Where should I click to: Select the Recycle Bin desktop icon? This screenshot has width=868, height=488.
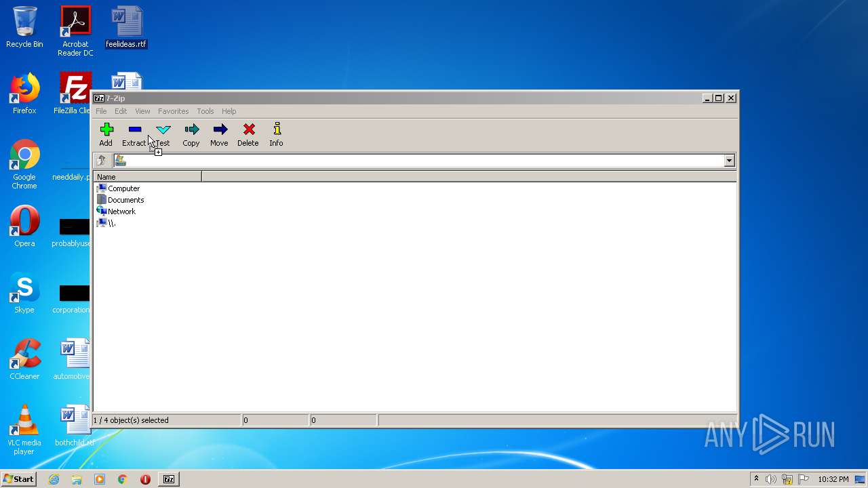point(24,27)
